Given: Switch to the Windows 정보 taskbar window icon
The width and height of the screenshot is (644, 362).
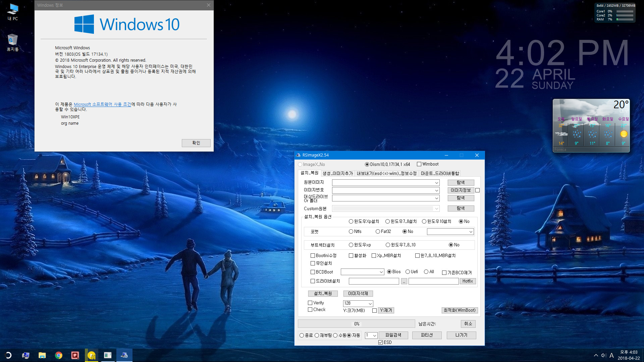Looking at the screenshot, I should 108,355.
